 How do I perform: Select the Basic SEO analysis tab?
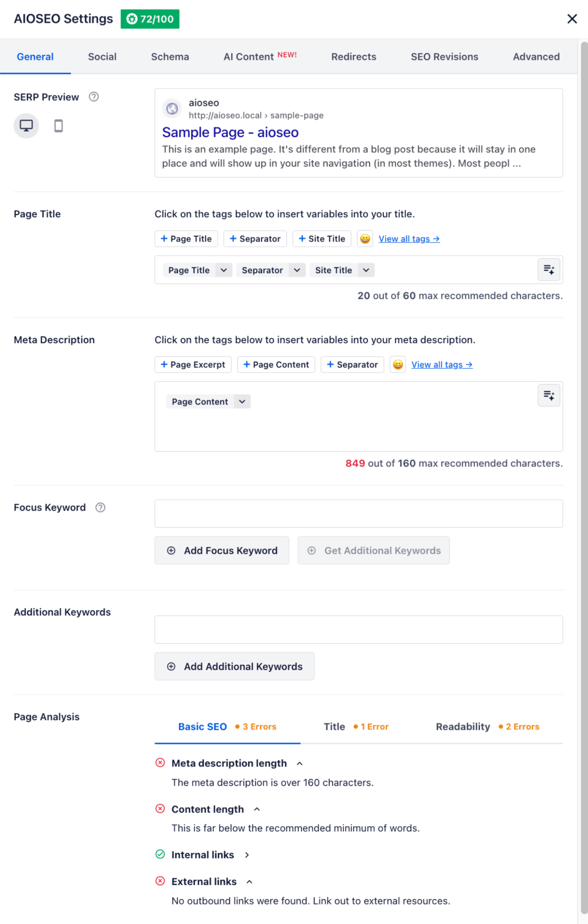[227, 727]
